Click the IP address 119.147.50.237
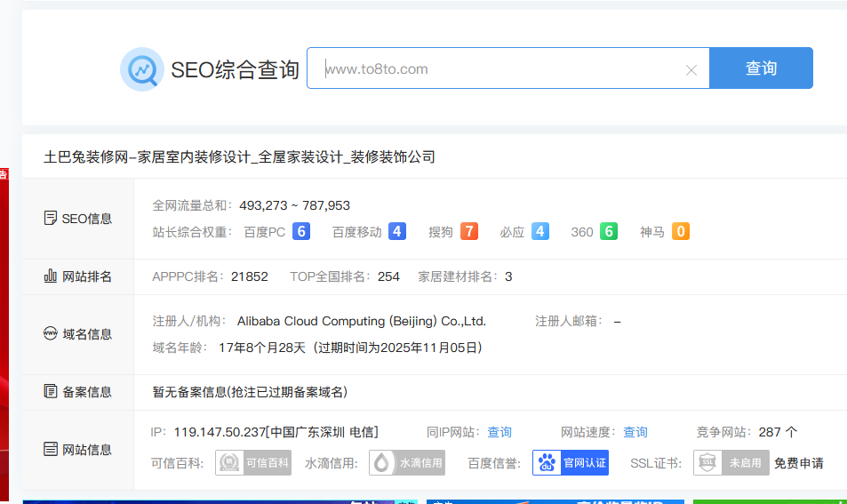The image size is (847, 504). point(220,432)
